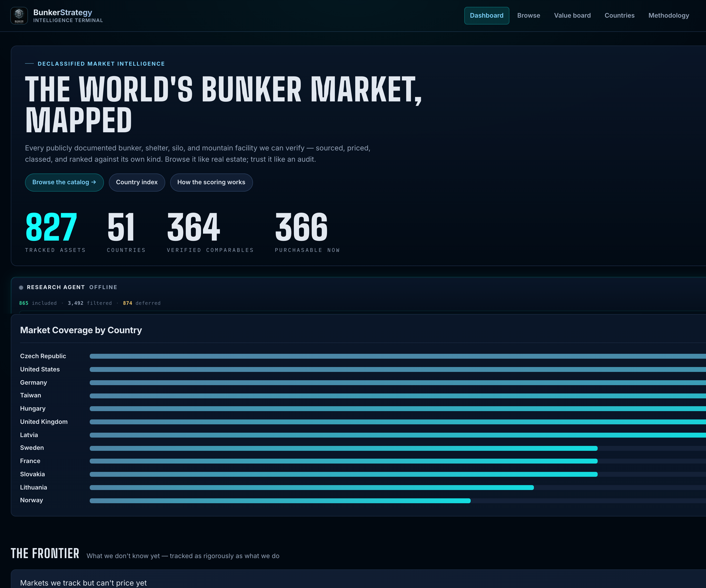Click the Czech Republic coverage bar
The height and width of the screenshot is (588, 706).
click(398, 356)
